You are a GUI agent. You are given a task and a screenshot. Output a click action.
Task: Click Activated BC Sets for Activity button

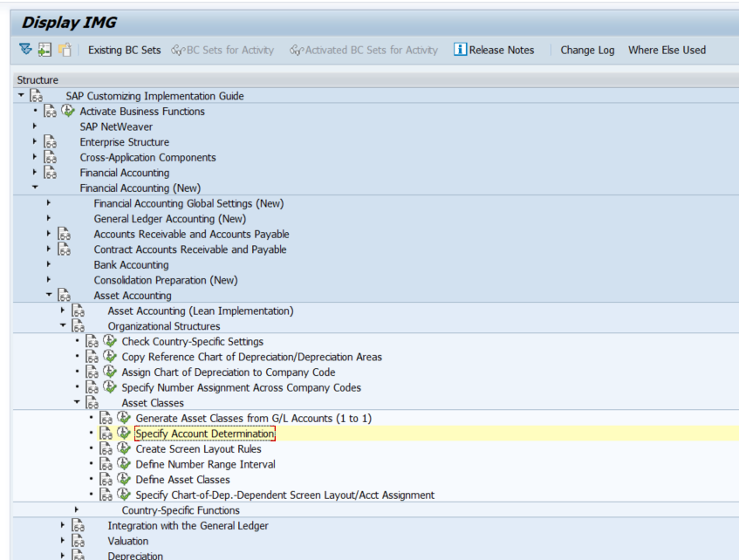coord(364,50)
